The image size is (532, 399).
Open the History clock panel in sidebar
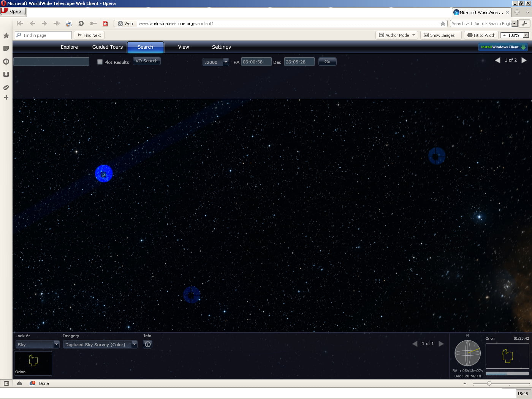pyautogui.click(x=6, y=62)
